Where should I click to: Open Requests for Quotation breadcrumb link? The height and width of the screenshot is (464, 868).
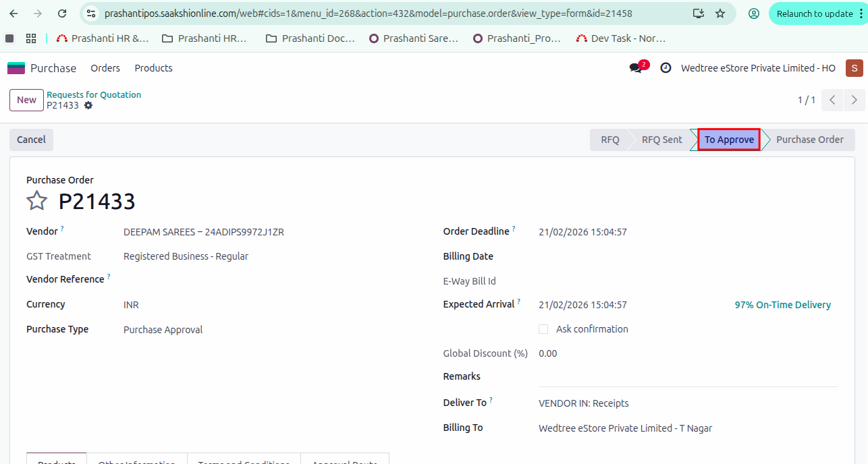point(94,94)
